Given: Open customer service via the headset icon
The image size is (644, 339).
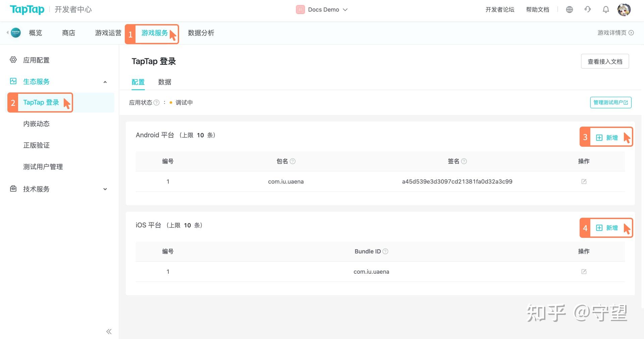Looking at the screenshot, I should click(x=588, y=9).
